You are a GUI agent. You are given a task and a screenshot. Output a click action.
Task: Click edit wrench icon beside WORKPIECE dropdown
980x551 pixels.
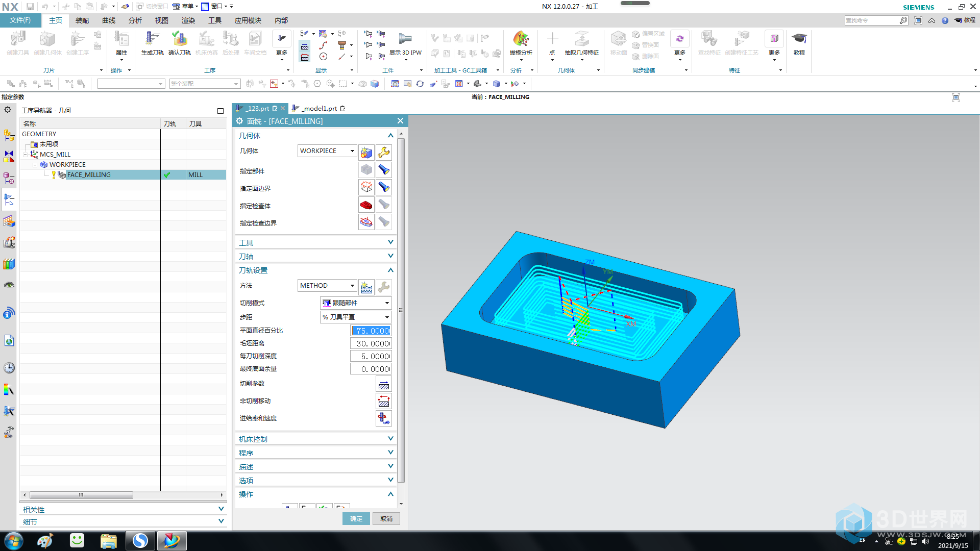[x=384, y=152]
